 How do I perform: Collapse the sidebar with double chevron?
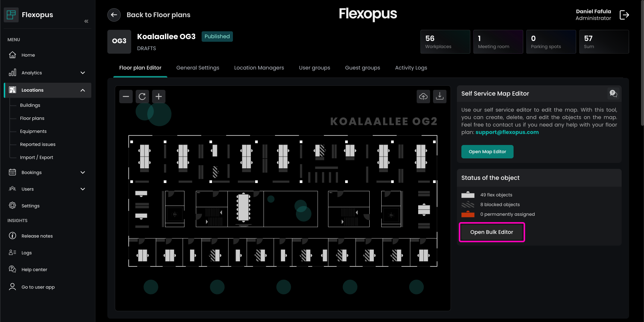point(86,21)
